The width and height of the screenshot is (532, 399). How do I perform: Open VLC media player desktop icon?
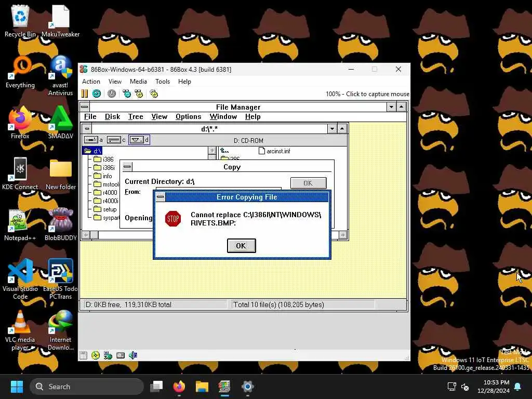click(x=20, y=330)
